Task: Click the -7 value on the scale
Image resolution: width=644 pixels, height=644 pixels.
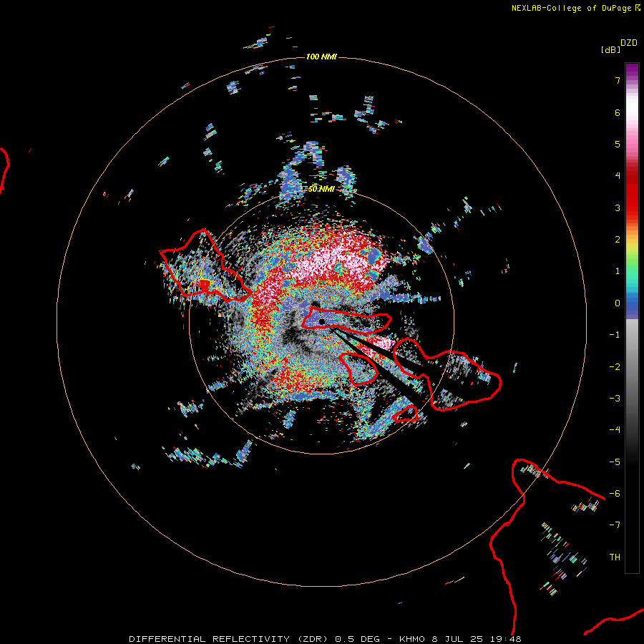Action: [x=615, y=525]
